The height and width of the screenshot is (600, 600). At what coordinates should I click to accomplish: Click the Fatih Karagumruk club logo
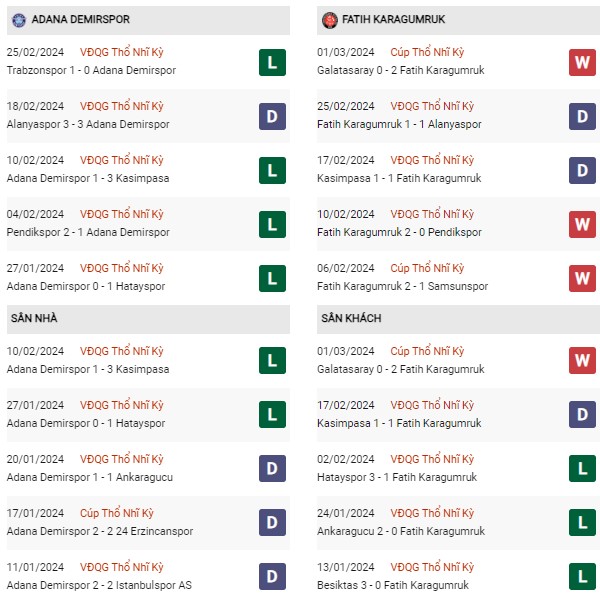pyautogui.click(x=330, y=19)
